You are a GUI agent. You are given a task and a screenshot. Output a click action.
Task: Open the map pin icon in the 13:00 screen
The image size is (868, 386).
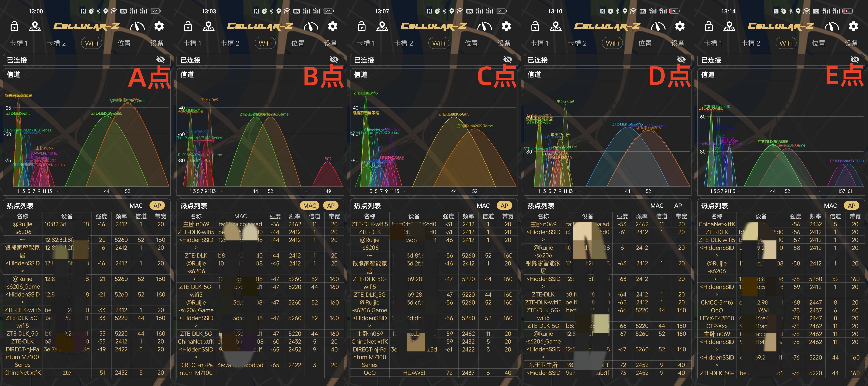tap(35, 26)
